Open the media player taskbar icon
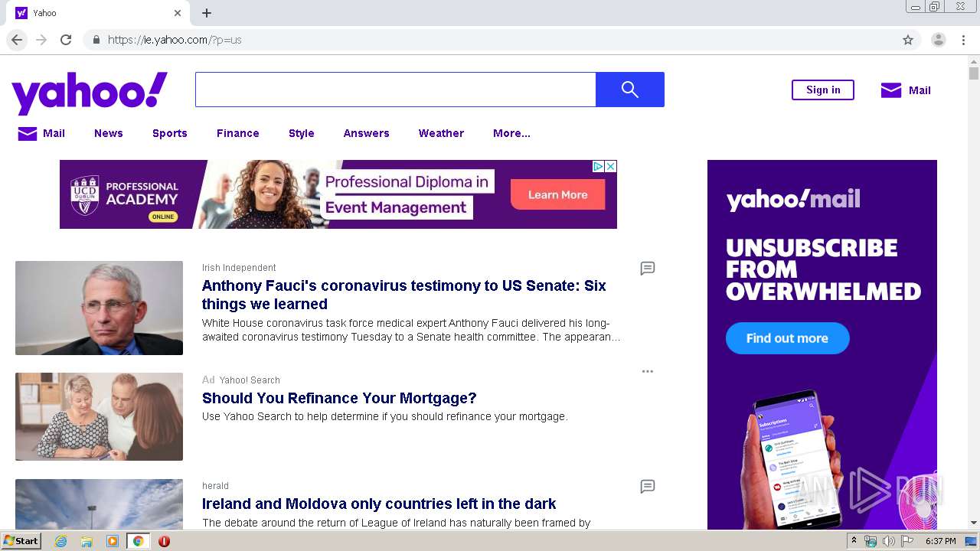The height and width of the screenshot is (551, 980). coord(112,541)
